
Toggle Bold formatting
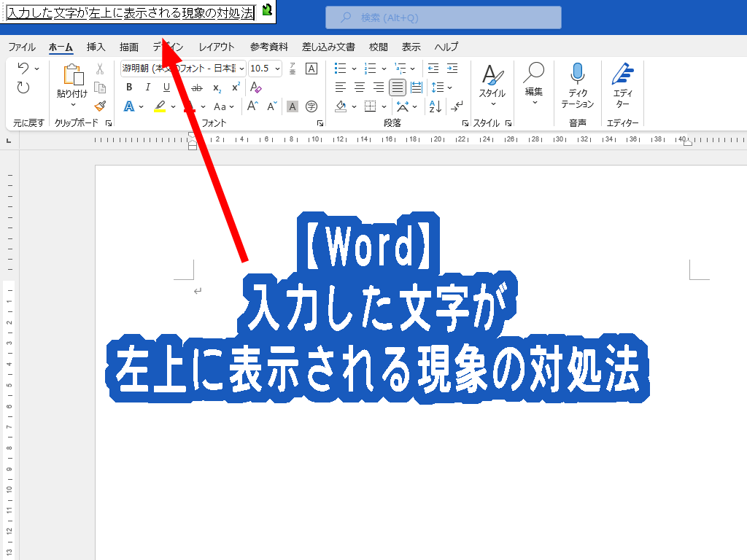(129, 87)
